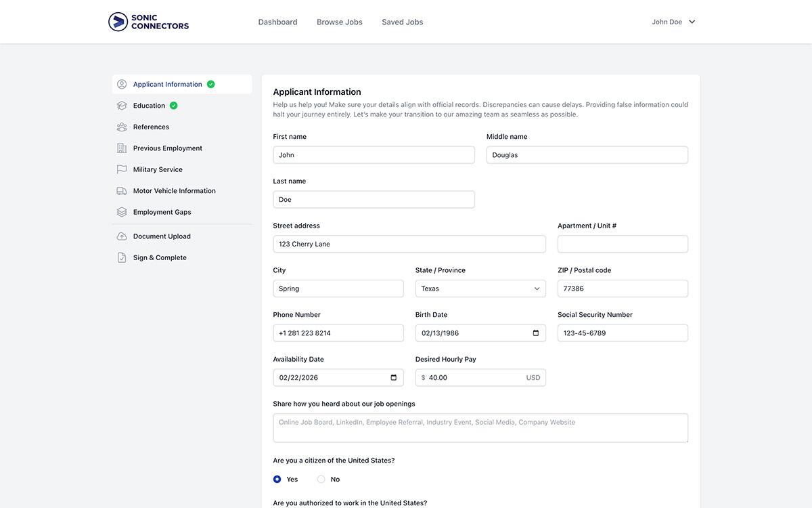This screenshot has height=508, width=812.
Task: Open the John Doe account dropdown
Action: tap(673, 21)
